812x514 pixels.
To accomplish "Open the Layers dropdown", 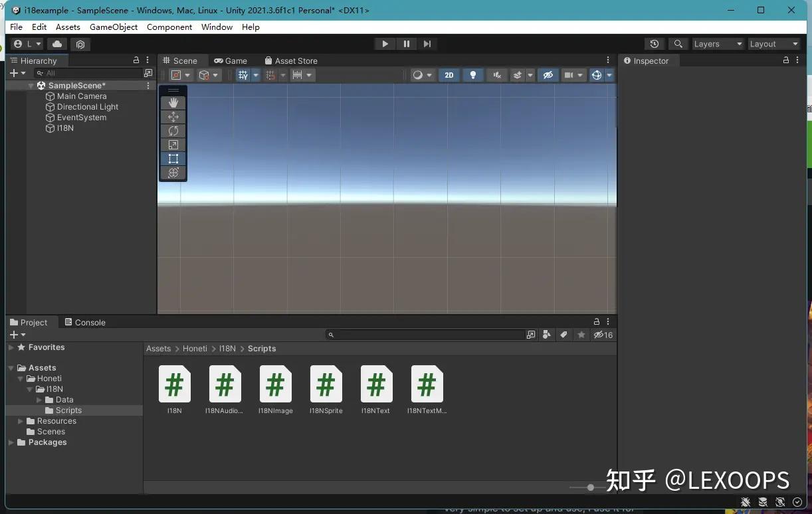I will pos(717,44).
